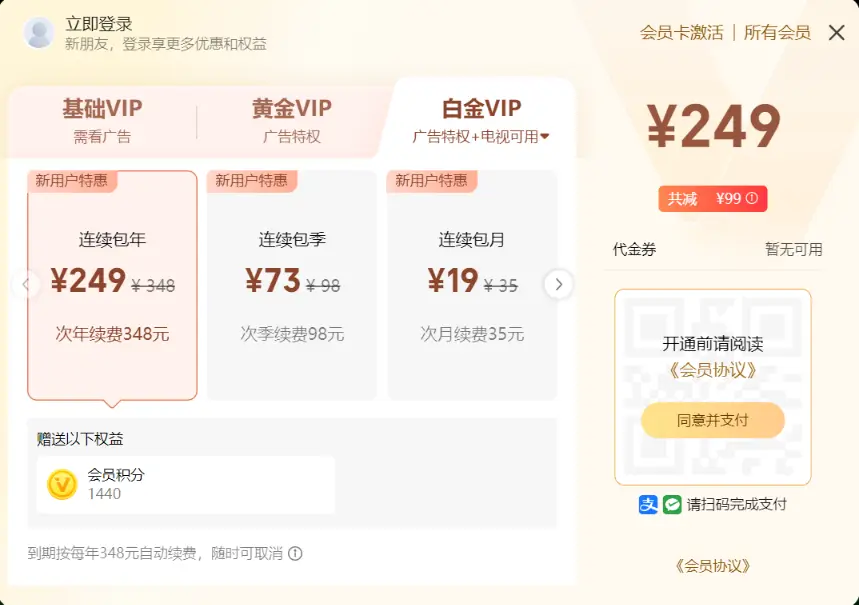The image size is (859, 605).
Task: Click the WeChat Pay icon
Action: tap(672, 505)
